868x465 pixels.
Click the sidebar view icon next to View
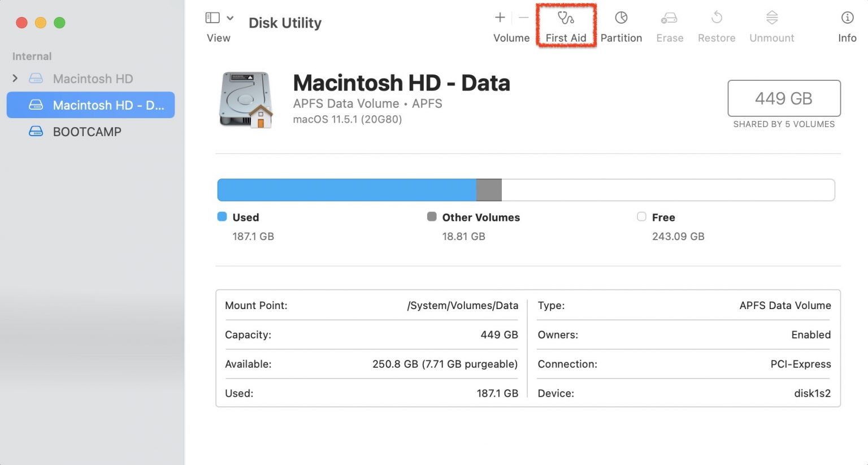click(x=212, y=18)
